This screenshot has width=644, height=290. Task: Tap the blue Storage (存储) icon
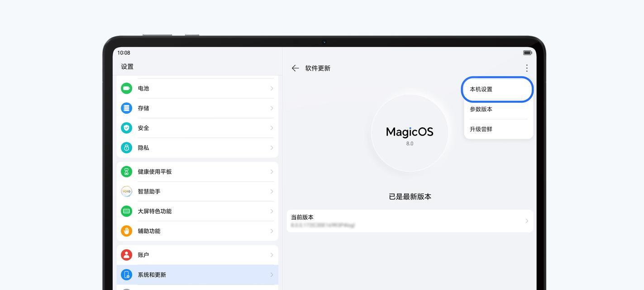click(126, 108)
